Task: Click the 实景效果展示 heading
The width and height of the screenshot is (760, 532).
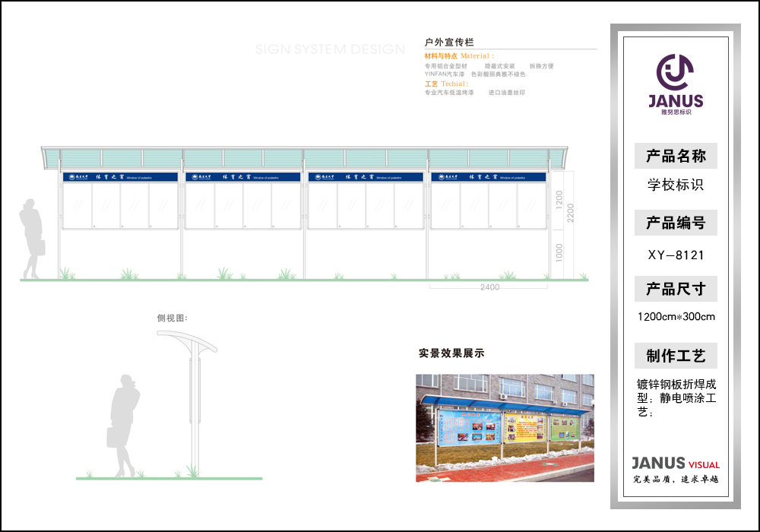Action: (x=451, y=353)
